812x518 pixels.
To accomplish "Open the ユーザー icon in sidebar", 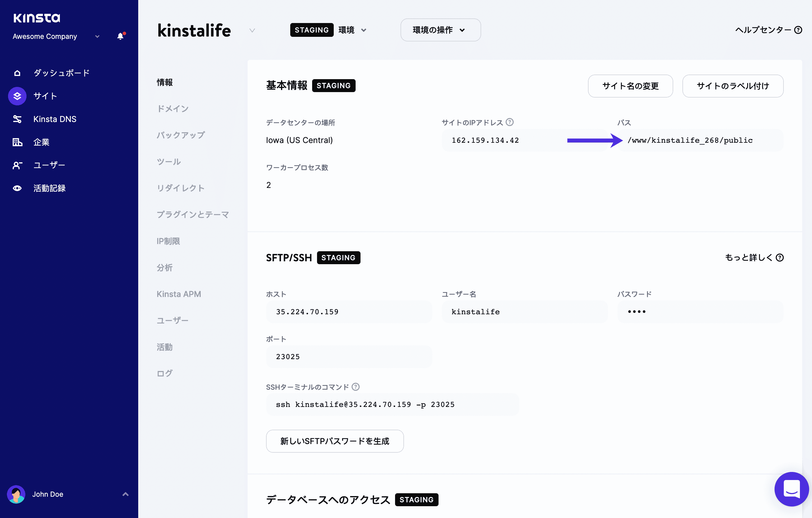I will click(x=17, y=165).
